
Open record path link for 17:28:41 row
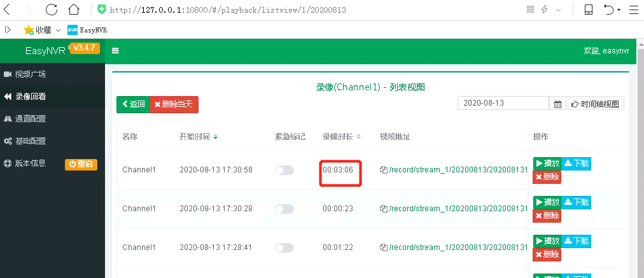click(458, 247)
